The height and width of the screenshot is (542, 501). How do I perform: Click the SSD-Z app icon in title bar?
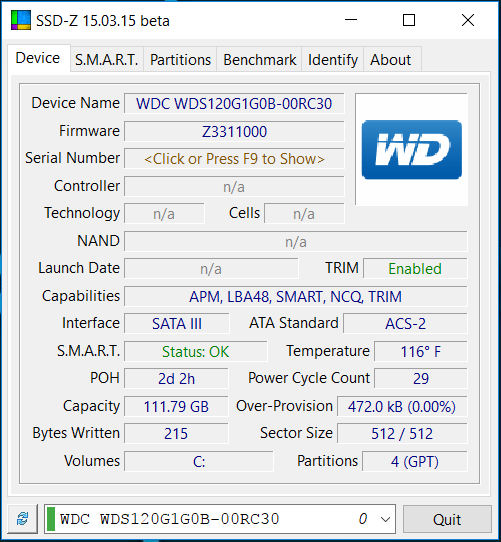tap(20, 20)
